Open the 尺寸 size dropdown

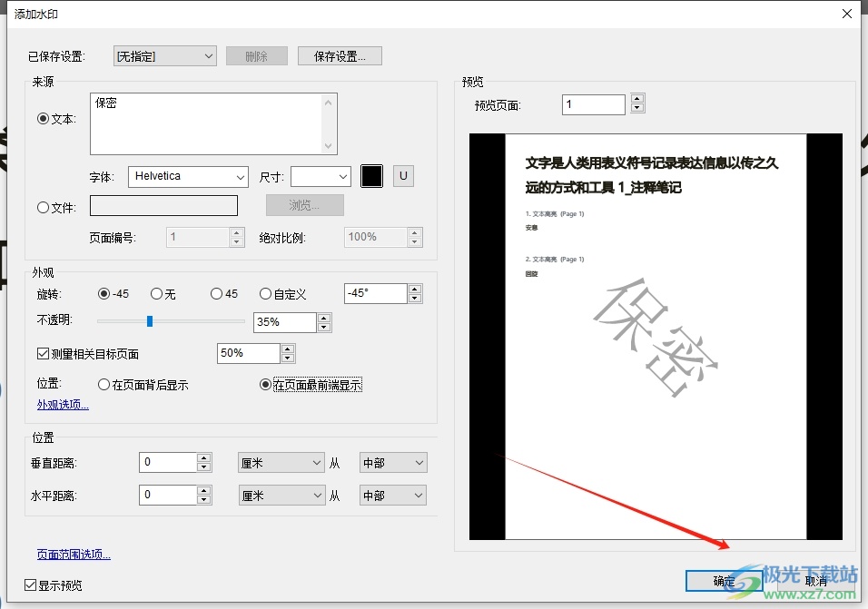(321, 176)
